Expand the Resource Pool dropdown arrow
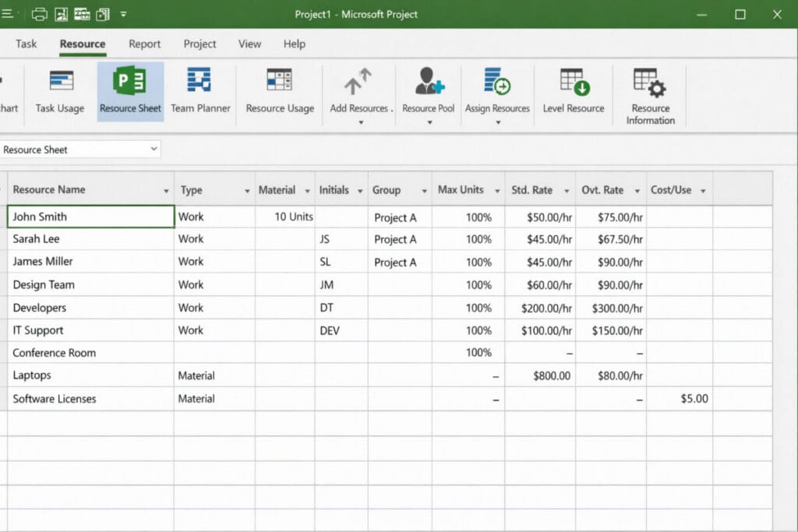Viewport: 798px width, 532px height. tap(429, 122)
